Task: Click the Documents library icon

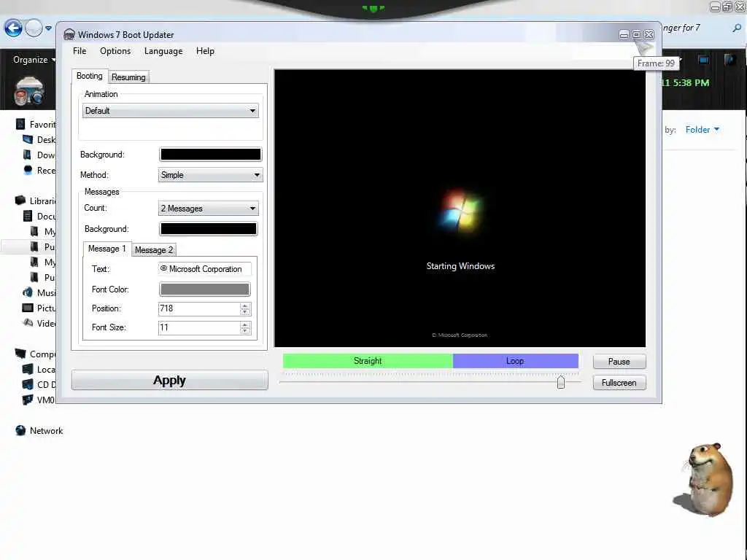Action: click(28, 216)
